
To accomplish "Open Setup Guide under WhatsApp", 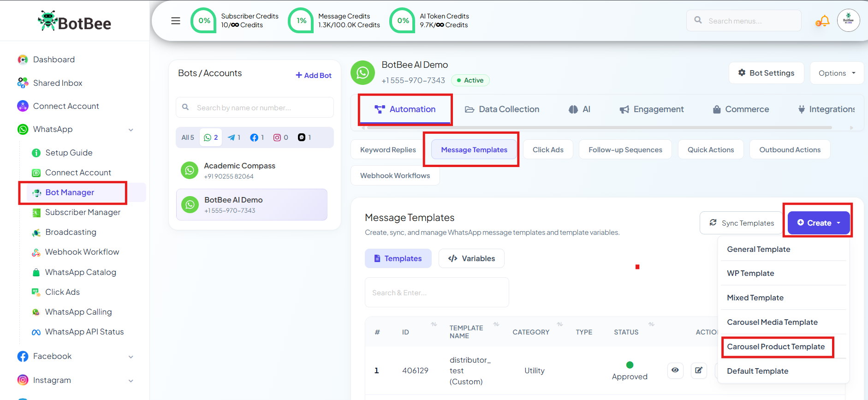I will point(69,153).
